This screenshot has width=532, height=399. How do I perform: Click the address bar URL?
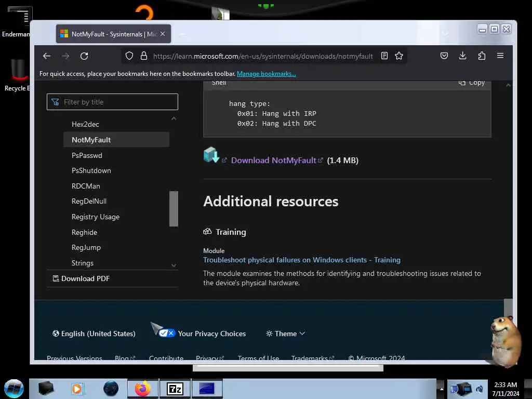(262, 56)
